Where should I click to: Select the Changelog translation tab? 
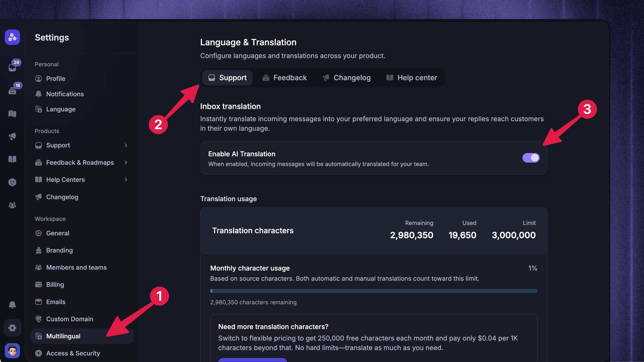pos(347,78)
